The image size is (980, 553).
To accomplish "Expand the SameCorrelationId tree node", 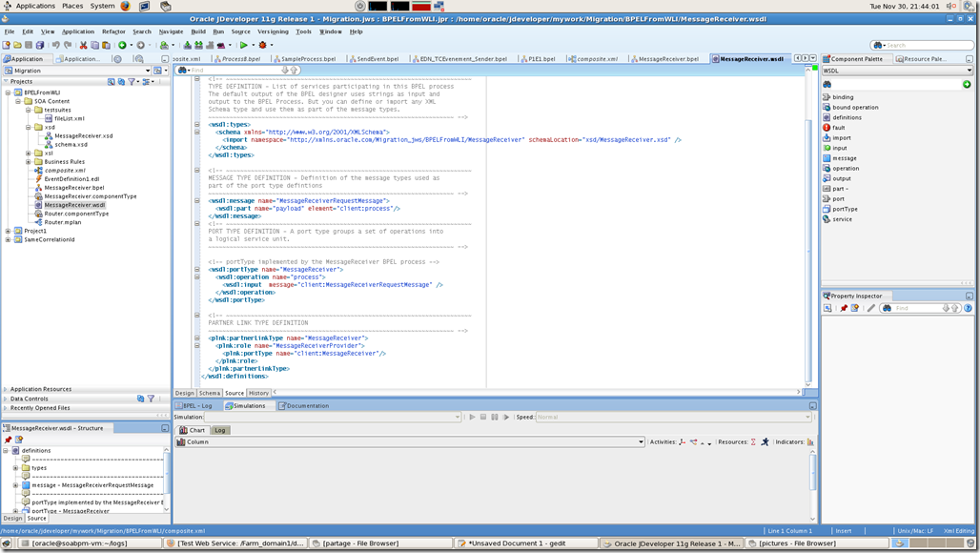I will pyautogui.click(x=9, y=240).
